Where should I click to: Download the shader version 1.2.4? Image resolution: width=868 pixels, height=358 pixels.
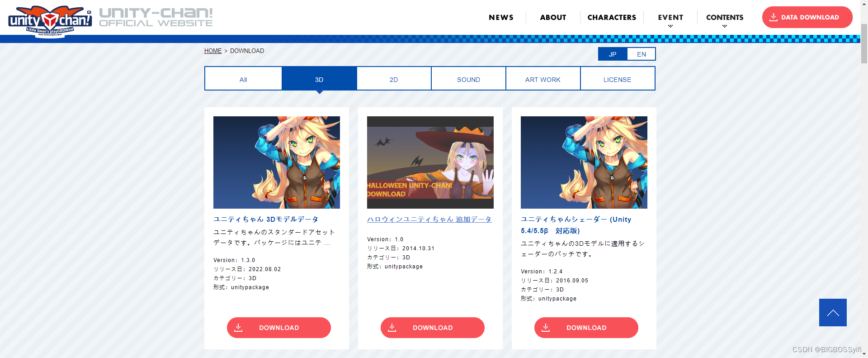click(586, 328)
